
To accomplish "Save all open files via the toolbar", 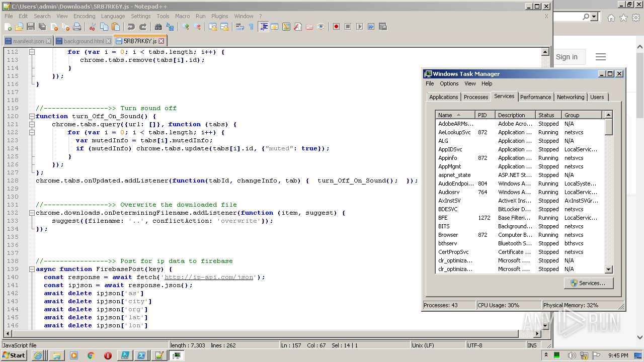I will pos(42,27).
